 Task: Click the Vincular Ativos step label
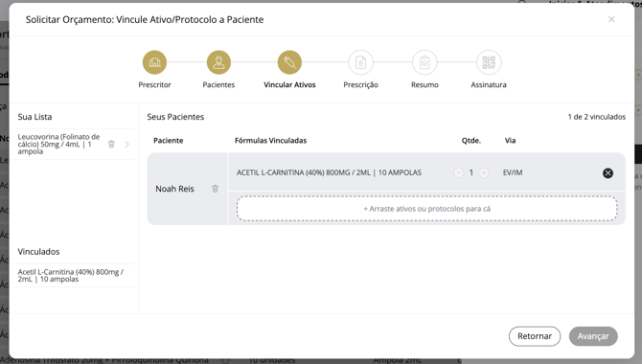pyautogui.click(x=289, y=84)
